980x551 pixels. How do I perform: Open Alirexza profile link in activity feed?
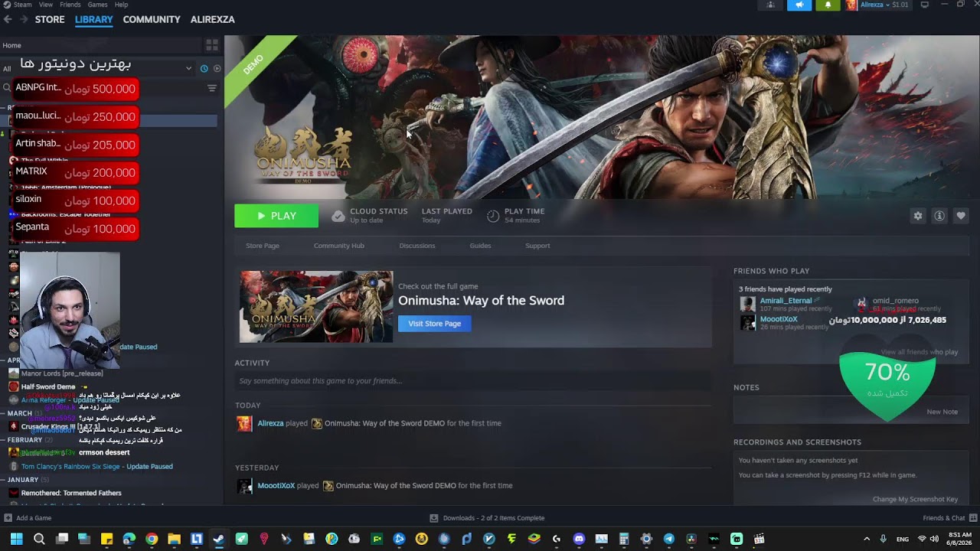[271, 423]
